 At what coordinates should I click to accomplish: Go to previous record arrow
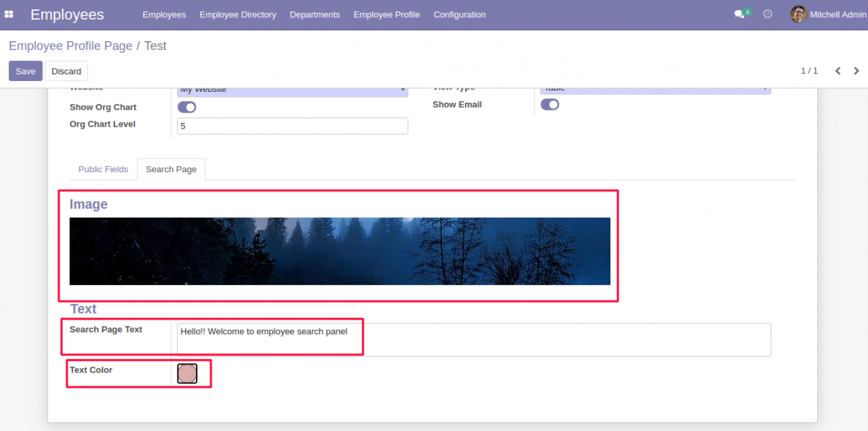point(838,71)
